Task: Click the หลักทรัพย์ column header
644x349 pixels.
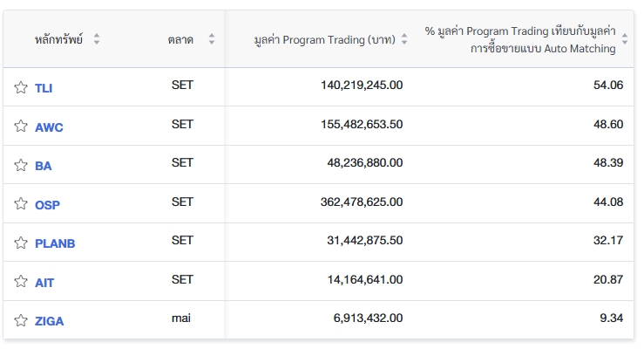Action: 59,39
